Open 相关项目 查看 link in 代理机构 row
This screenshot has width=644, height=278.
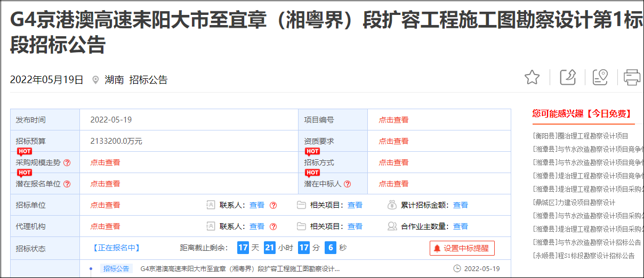click(355, 226)
